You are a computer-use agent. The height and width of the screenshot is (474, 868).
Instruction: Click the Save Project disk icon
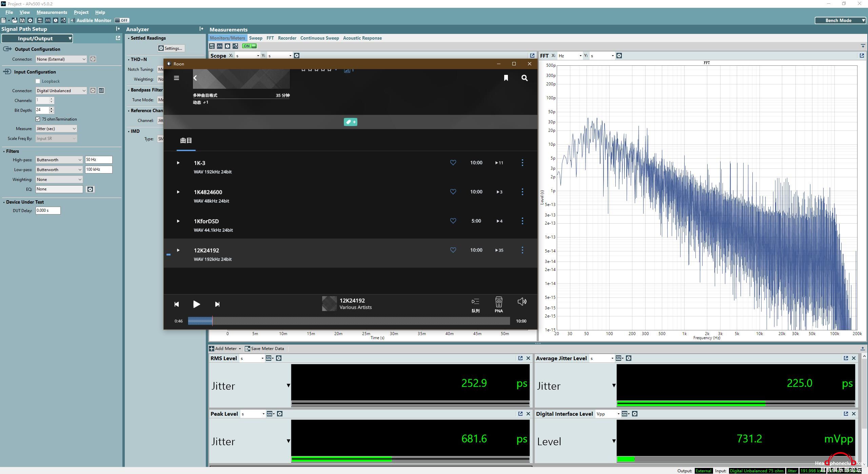click(22, 20)
